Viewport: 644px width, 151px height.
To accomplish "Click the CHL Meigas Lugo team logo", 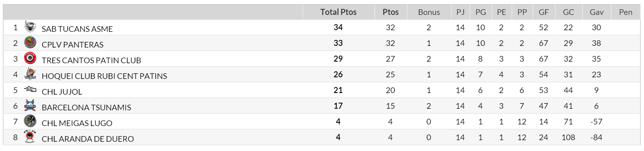I will (x=30, y=121).
